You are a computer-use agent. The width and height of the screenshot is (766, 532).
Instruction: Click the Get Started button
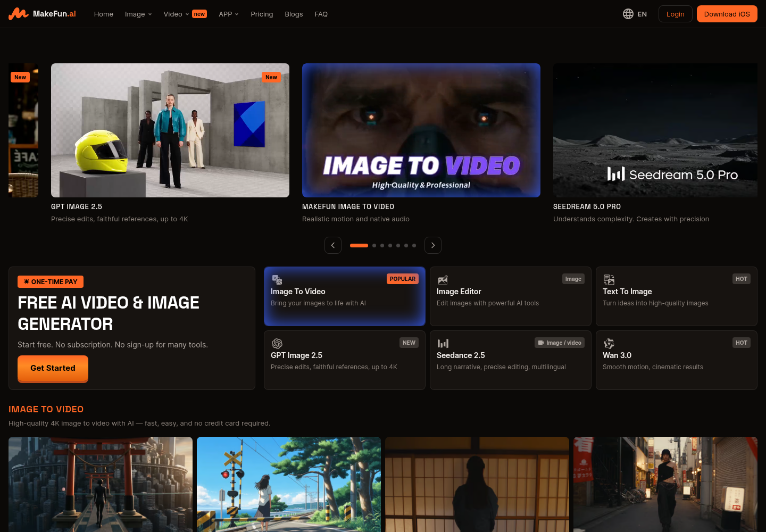[53, 369]
